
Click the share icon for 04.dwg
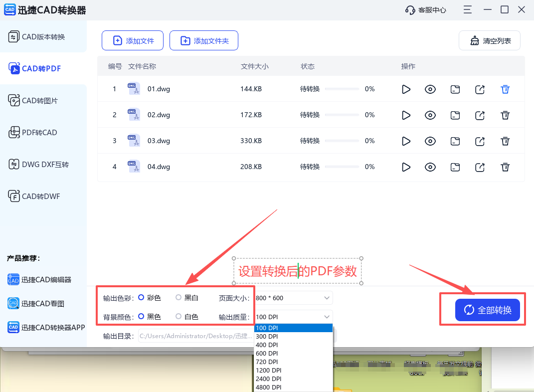coord(480,167)
